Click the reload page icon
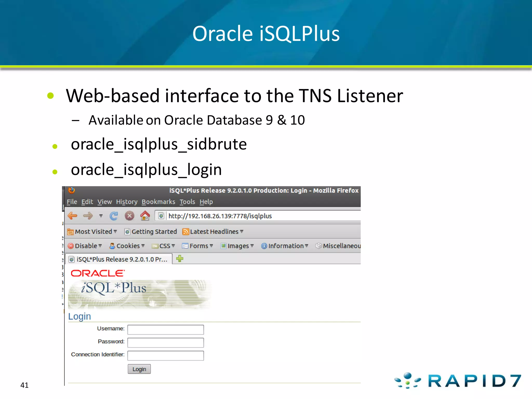This screenshot has height=399, width=532. point(114,216)
